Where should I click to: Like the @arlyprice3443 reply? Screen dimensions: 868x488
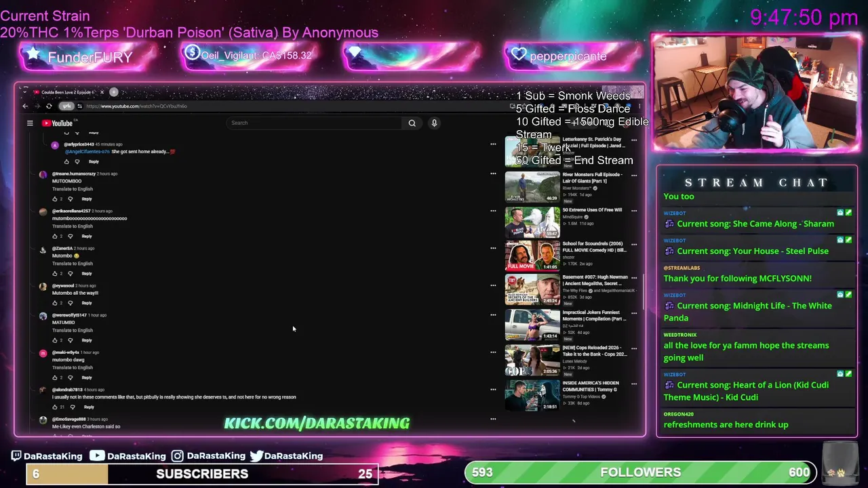coord(66,161)
